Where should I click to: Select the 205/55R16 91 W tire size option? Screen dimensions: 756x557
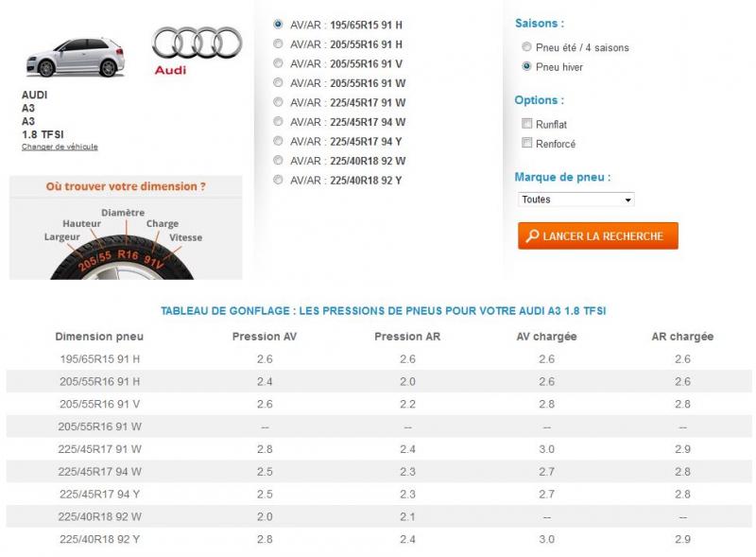pos(278,82)
